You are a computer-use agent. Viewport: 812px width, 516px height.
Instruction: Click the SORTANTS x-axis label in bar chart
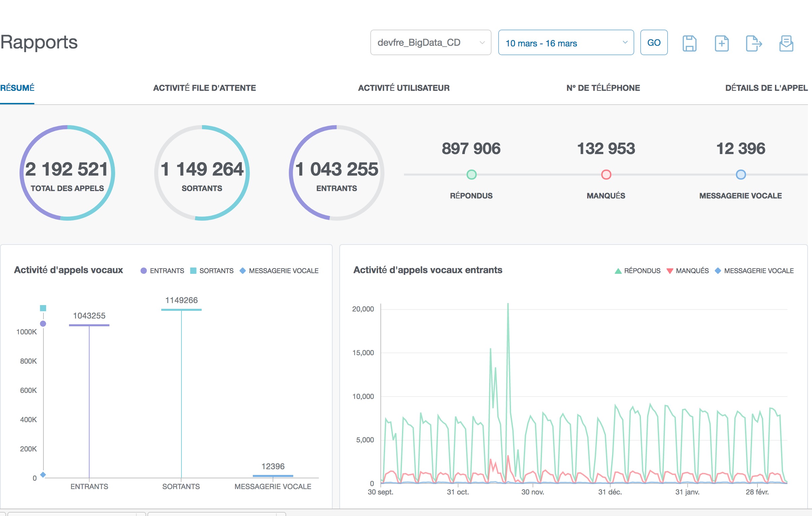(x=181, y=486)
